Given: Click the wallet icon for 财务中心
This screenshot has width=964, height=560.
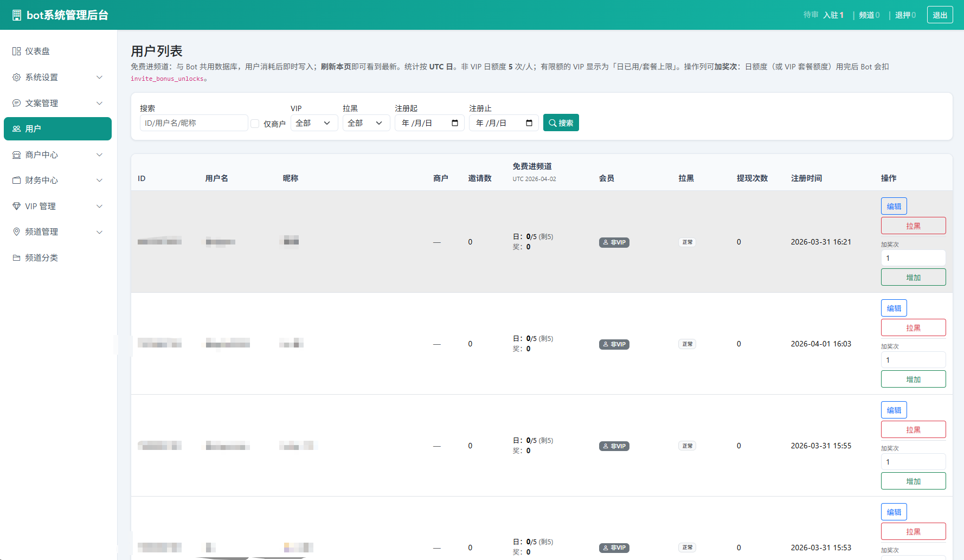Looking at the screenshot, I should (16, 181).
